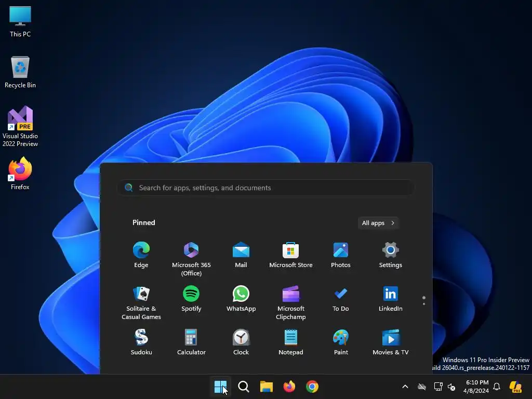Open the Mail app
The width and height of the screenshot is (532, 399).
[241, 255]
